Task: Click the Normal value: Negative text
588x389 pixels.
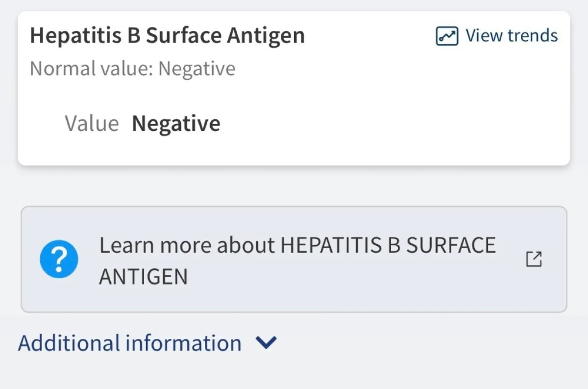Action: click(x=132, y=69)
